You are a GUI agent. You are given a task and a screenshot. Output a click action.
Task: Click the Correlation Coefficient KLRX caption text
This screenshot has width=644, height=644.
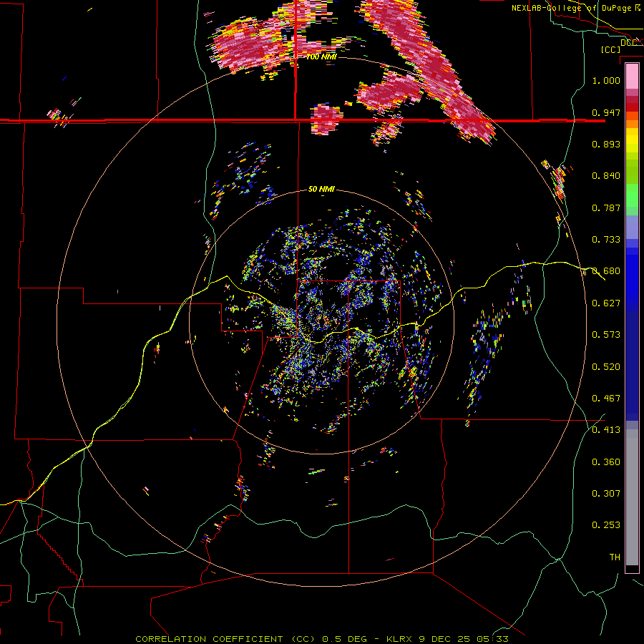322,639
